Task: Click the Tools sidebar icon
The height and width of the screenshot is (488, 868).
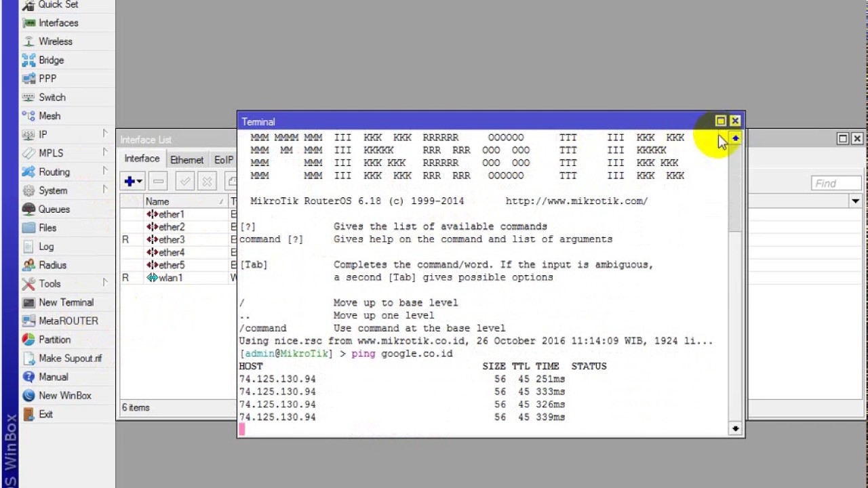Action: (x=28, y=284)
